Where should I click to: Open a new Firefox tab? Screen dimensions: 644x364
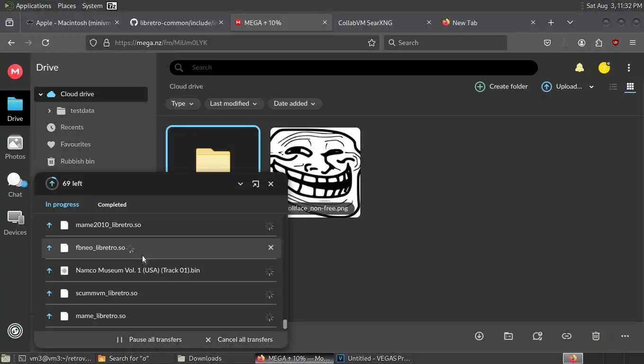[x=551, y=23]
